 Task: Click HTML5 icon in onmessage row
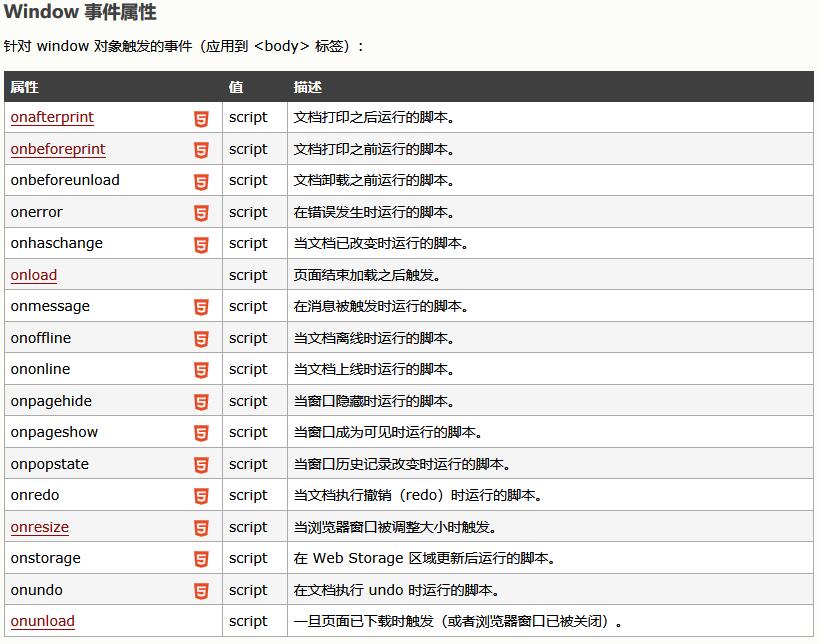(x=201, y=307)
